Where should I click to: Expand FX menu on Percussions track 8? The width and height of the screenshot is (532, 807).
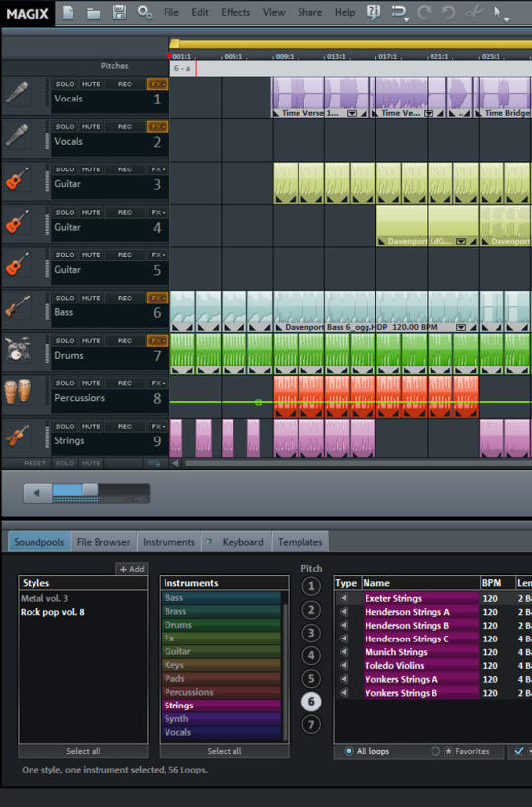pos(157,383)
